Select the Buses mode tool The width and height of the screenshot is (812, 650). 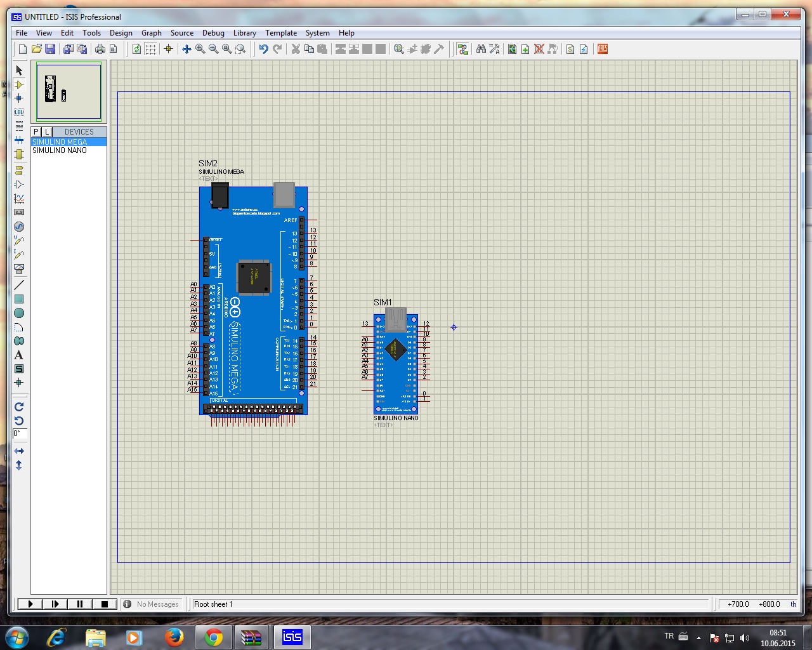[x=19, y=140]
